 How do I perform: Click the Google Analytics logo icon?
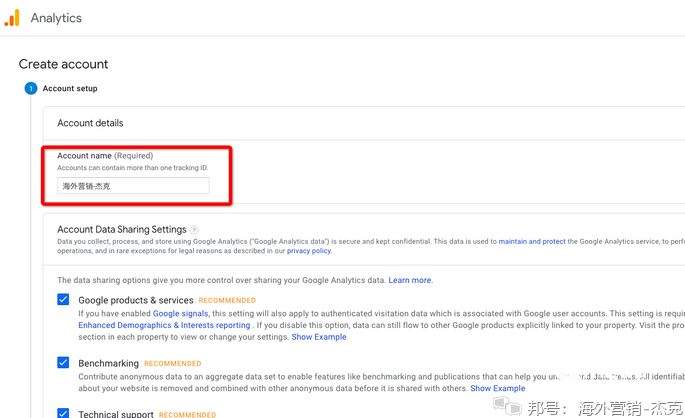click(x=12, y=18)
